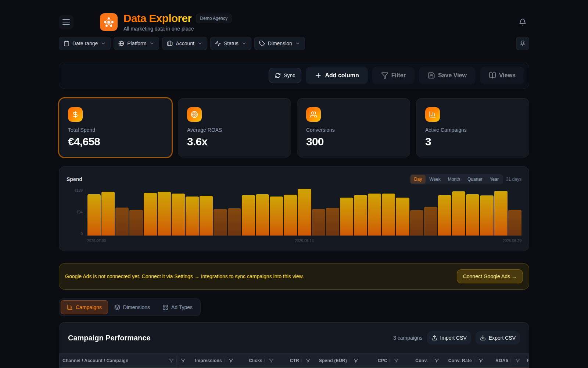
Task: Sort by the Conv. Rate column header
Action: pyautogui.click(x=460, y=361)
